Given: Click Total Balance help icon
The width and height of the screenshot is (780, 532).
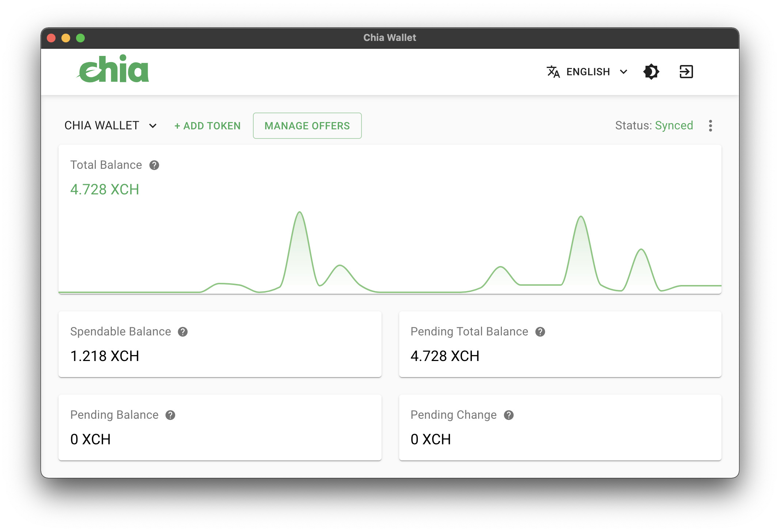Looking at the screenshot, I should tap(154, 165).
